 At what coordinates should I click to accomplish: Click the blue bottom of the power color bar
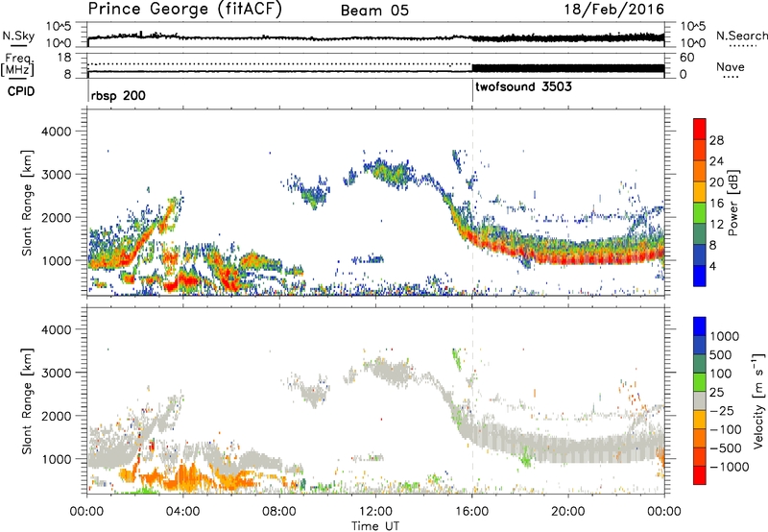tap(700, 276)
